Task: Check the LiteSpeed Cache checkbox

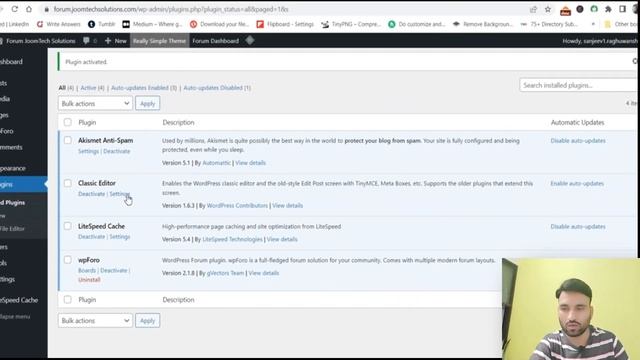Action: tap(68, 226)
